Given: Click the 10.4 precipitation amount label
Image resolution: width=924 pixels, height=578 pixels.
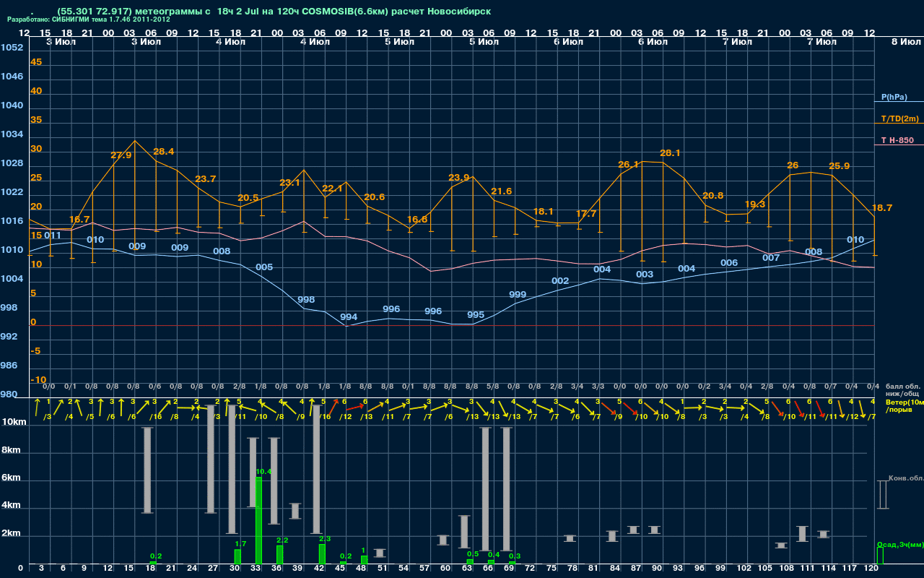Looking at the screenshot, I should click(263, 472).
